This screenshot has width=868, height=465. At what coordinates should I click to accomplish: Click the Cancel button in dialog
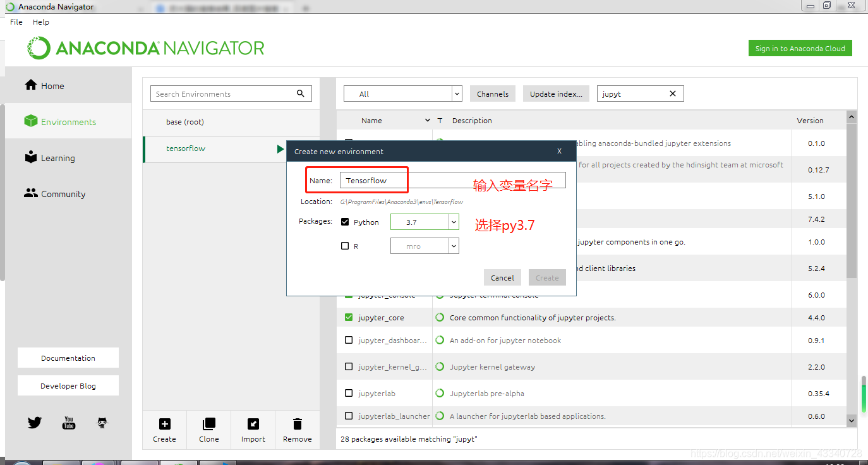click(x=502, y=277)
